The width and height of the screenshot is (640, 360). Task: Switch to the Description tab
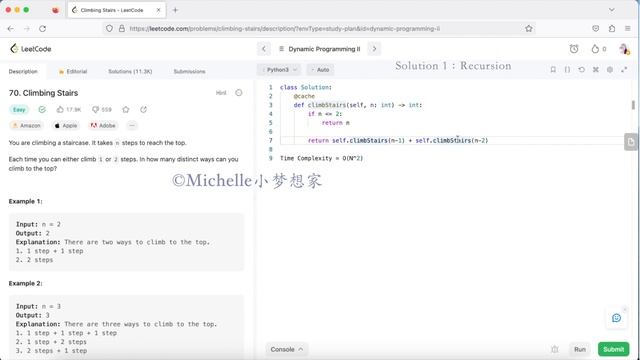23,71
